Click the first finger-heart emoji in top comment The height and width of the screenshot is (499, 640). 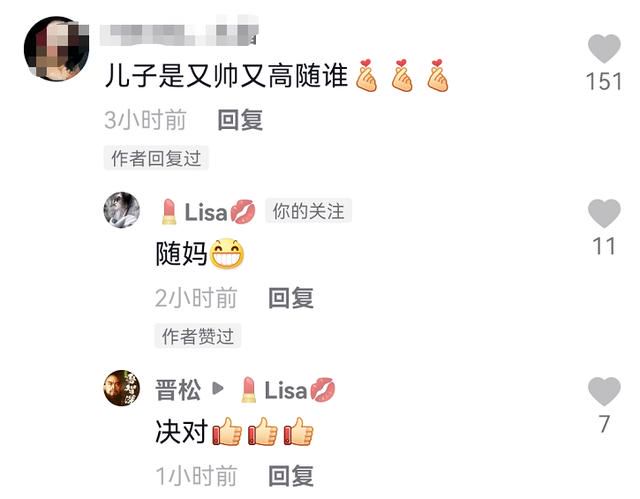point(366,75)
